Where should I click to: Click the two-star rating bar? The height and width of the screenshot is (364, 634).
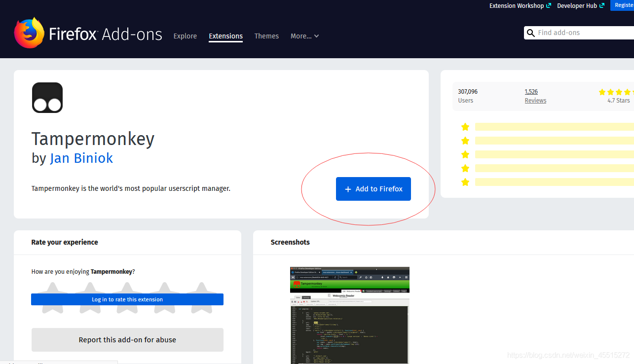pyautogui.click(x=555, y=168)
